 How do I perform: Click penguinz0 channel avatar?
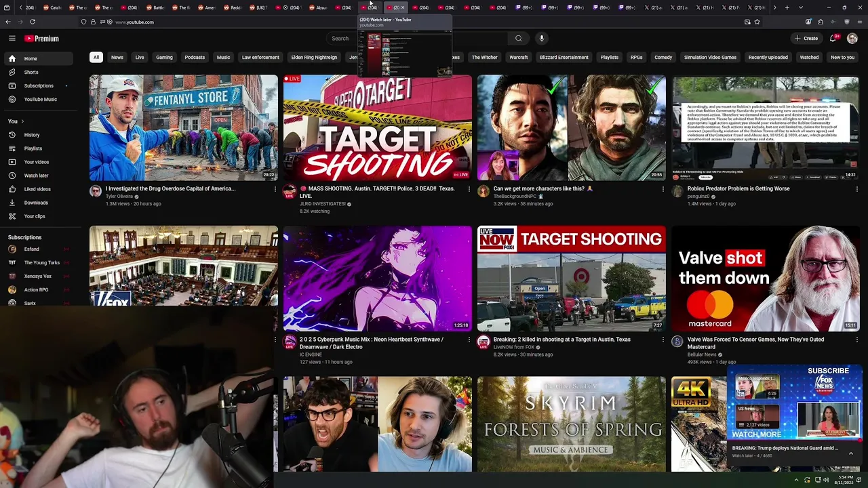point(677,191)
